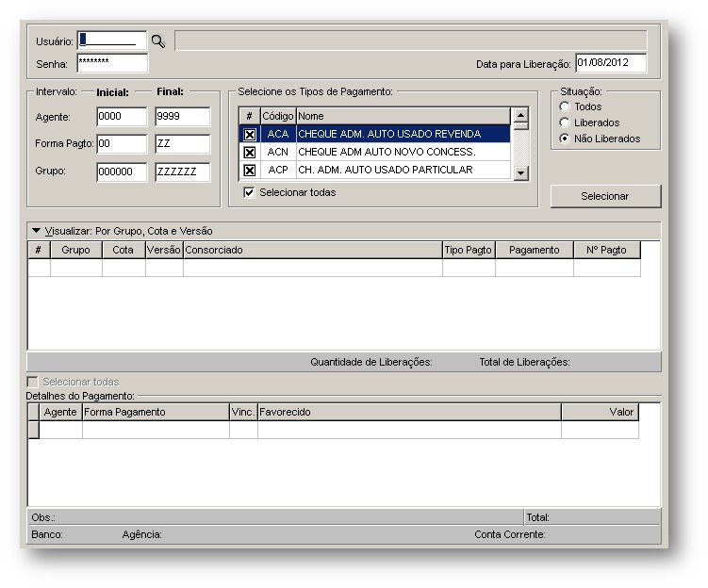Image resolution: width=708 pixels, height=588 pixels.
Task: Click the Vinc. column header
Action: pyautogui.click(x=243, y=412)
